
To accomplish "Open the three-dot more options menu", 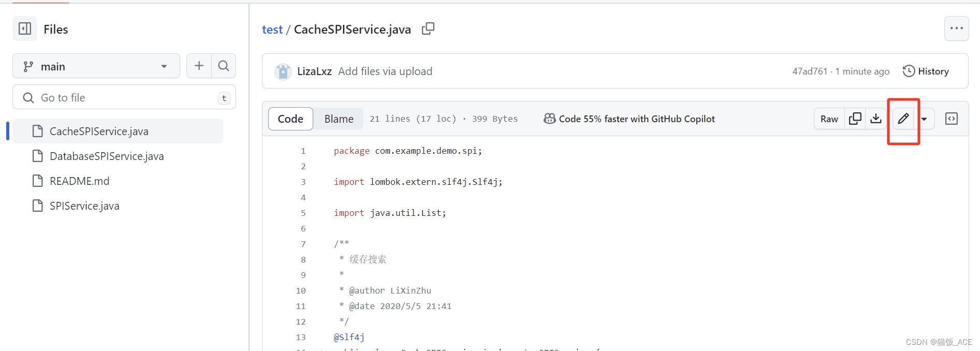I will [956, 28].
